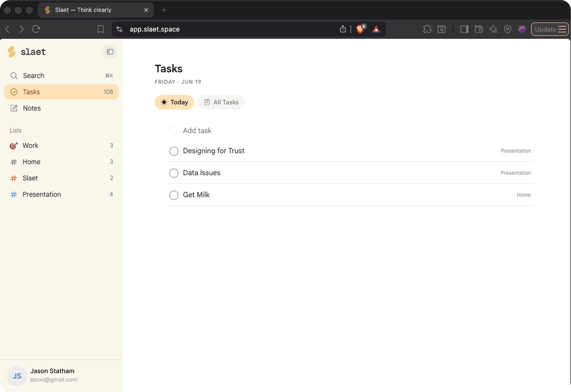The width and height of the screenshot is (571, 392).
Task: Open Brave Shields lion icon
Action: click(361, 29)
